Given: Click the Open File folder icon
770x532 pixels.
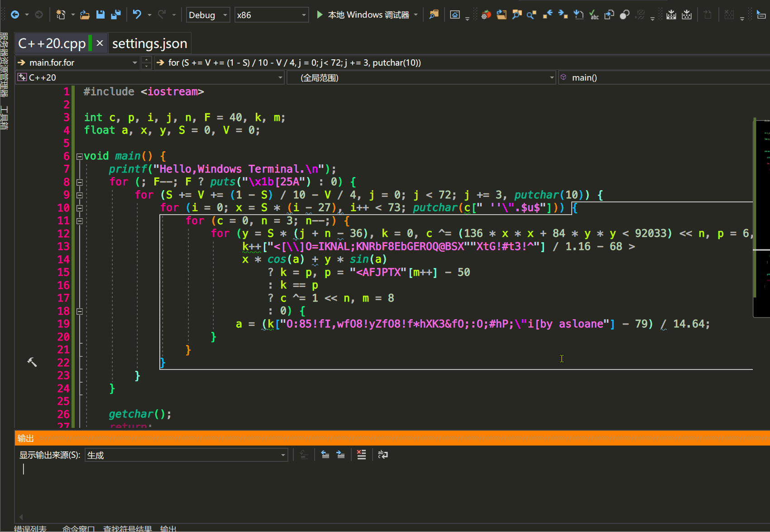Looking at the screenshot, I should pos(85,15).
